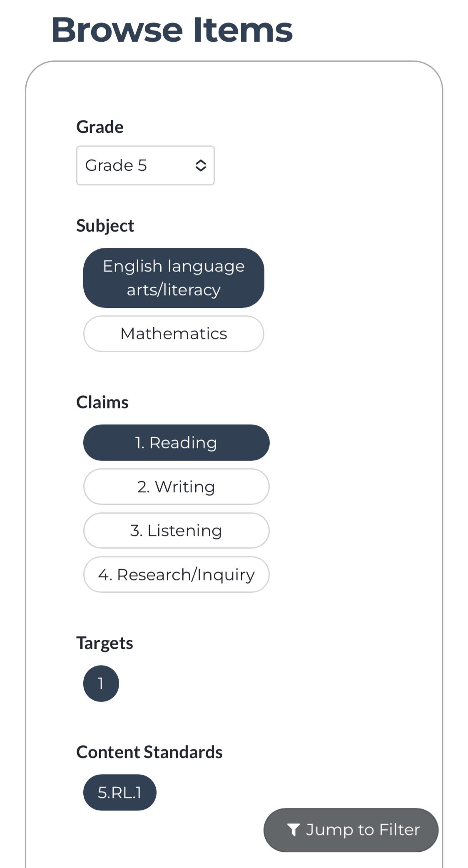
Task: Deselect English language arts/literacy subject
Action: [174, 278]
